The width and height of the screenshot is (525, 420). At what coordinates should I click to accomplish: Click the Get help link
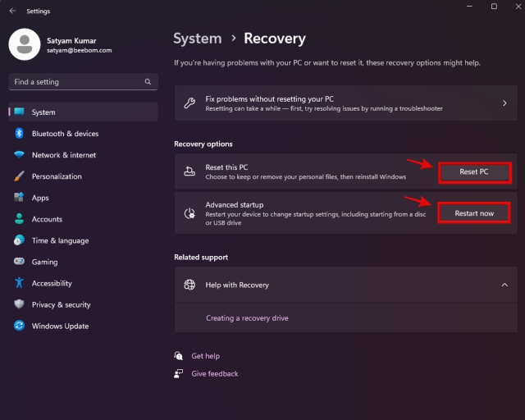pyautogui.click(x=206, y=356)
